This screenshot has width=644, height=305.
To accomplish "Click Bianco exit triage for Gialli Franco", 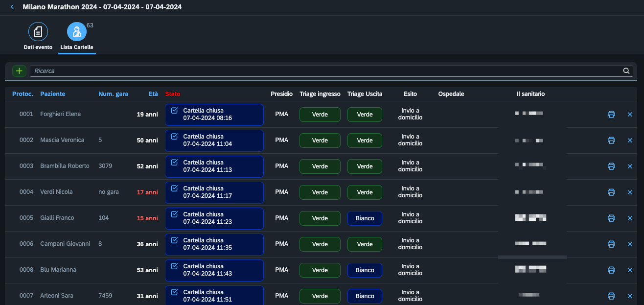I will [x=365, y=218].
